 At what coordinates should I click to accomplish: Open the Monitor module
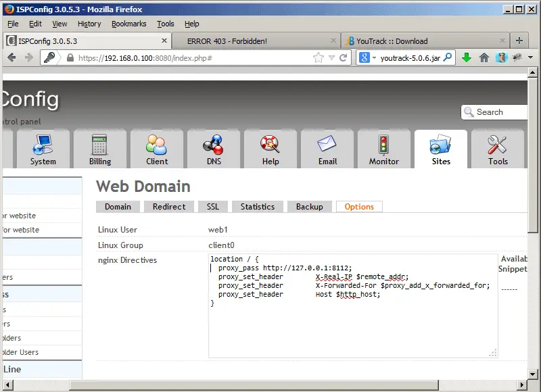click(383, 149)
